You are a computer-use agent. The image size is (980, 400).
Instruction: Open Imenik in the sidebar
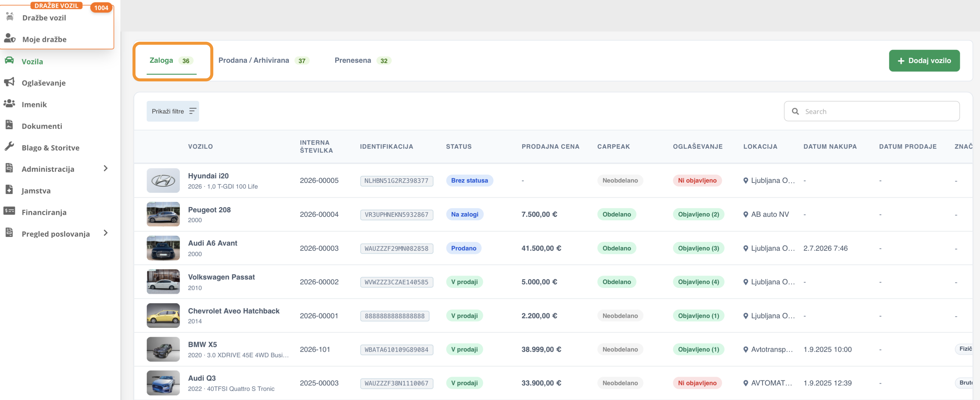(34, 105)
